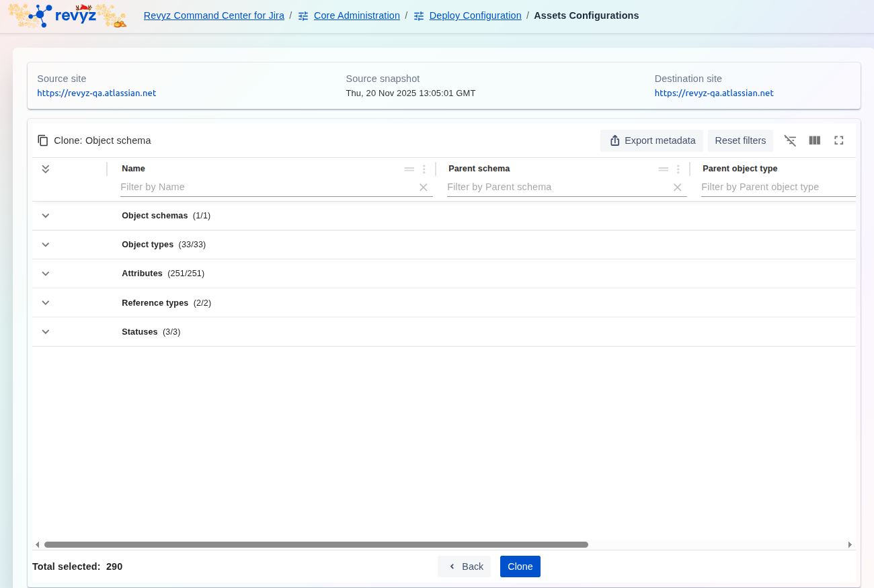Screen dimensions: 874x588
Task: Clear the Name filter field
Action: [x=424, y=187]
